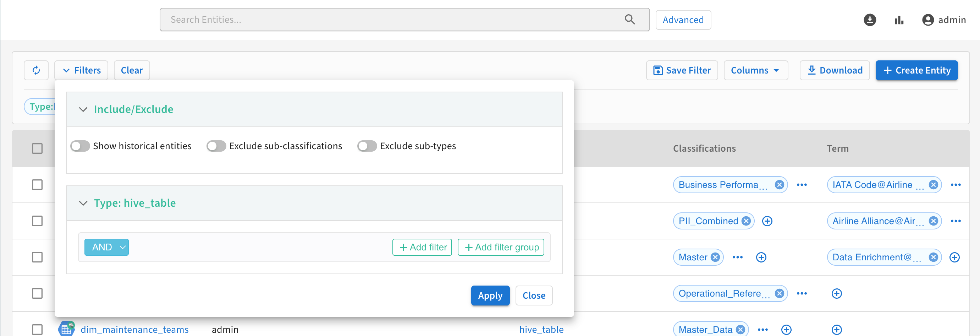Open the downloads icon in header

870,20
